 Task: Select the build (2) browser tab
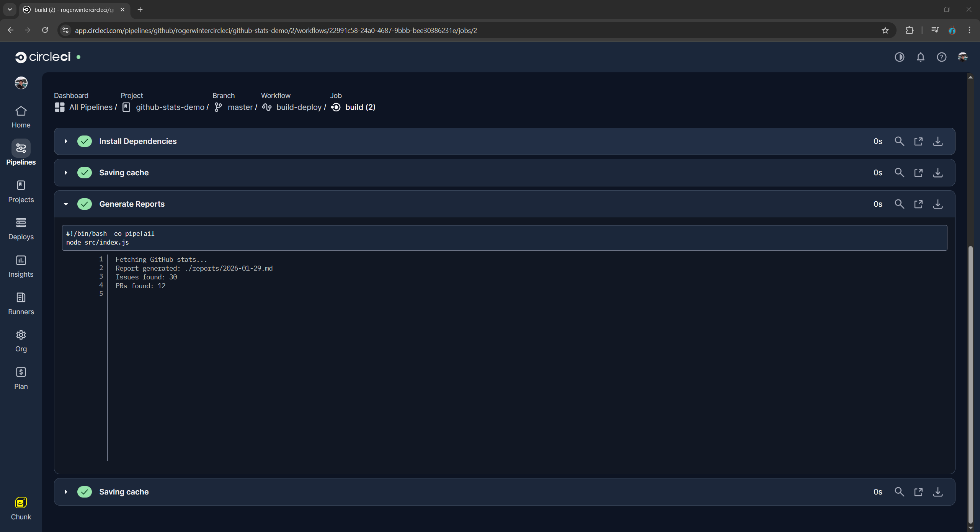pyautogui.click(x=75, y=10)
